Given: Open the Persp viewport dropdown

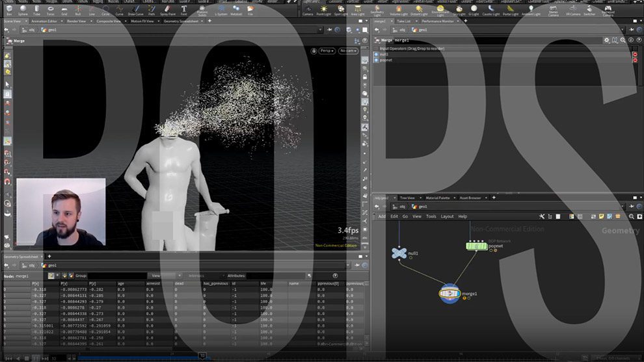Looking at the screenshot, I should (x=327, y=51).
